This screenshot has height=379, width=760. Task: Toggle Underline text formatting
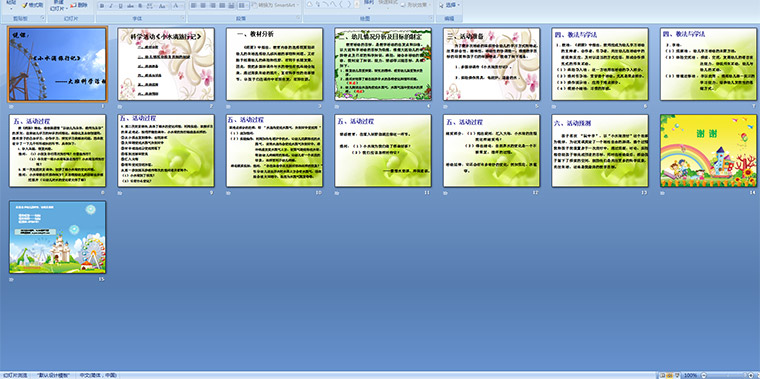click(120, 6)
